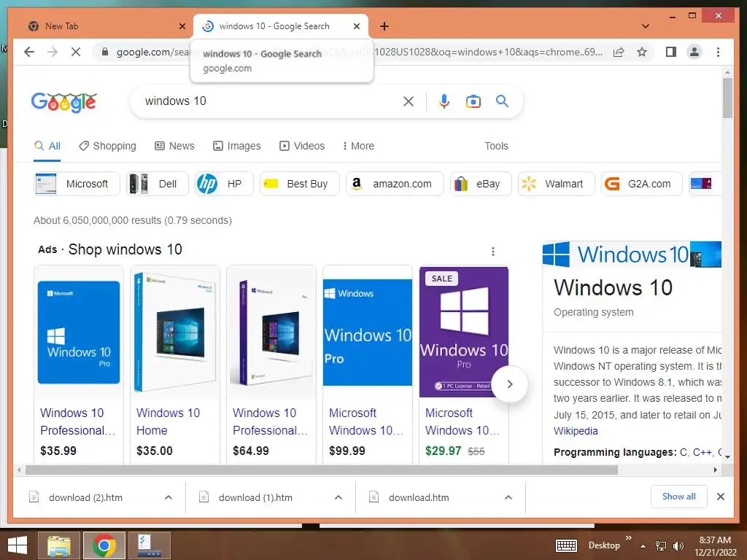Filter by the amazon.com chip
The width and height of the screenshot is (747, 560).
click(x=395, y=184)
